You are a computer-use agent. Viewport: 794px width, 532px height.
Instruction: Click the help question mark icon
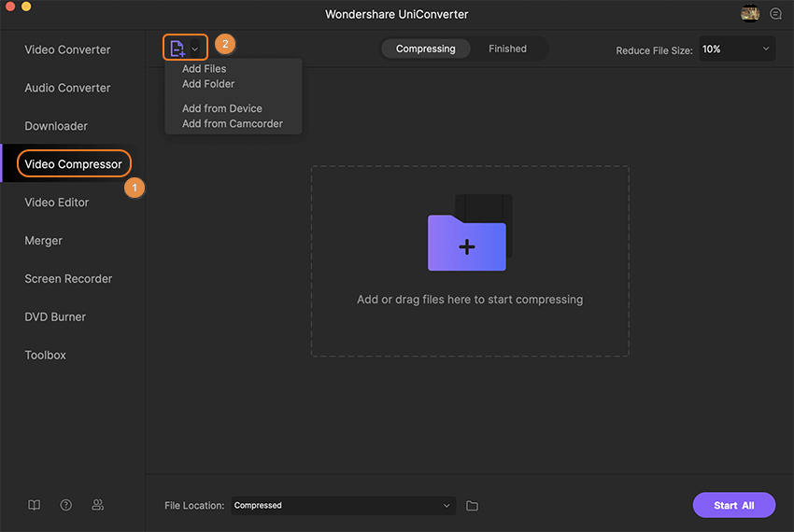[66, 505]
